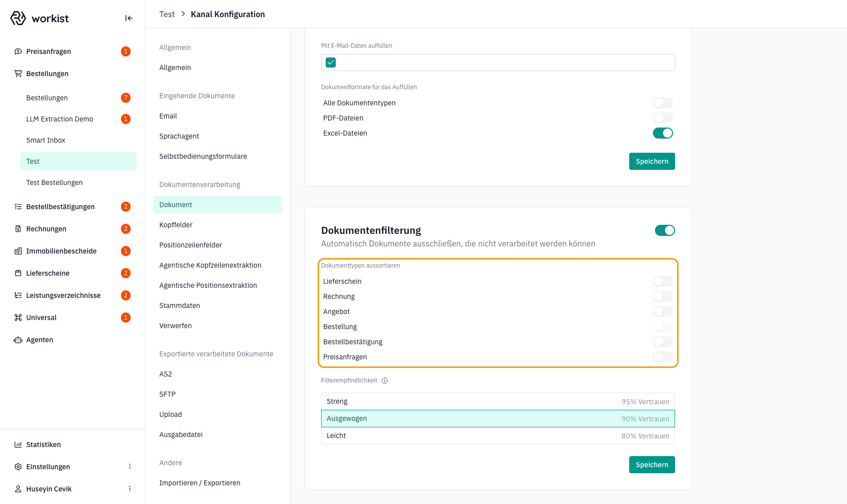Open Stammdaten settings
The image size is (847, 504).
217,305
